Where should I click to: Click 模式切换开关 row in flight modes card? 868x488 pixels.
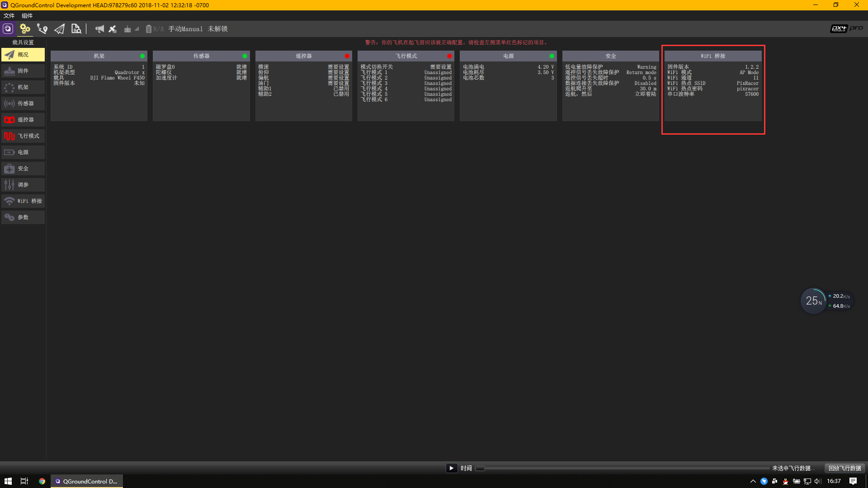(x=406, y=67)
